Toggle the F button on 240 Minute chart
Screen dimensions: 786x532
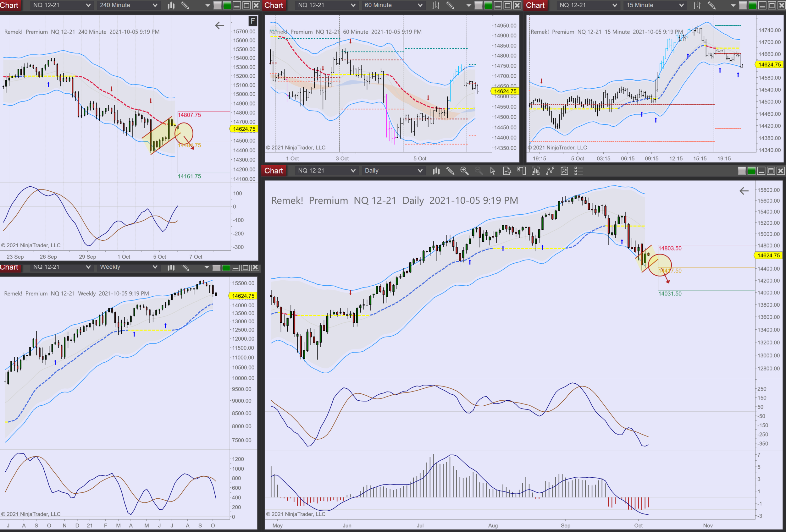(253, 21)
